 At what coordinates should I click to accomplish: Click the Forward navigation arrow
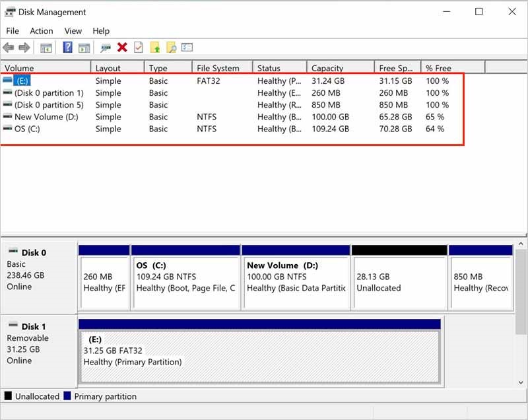pos(24,47)
